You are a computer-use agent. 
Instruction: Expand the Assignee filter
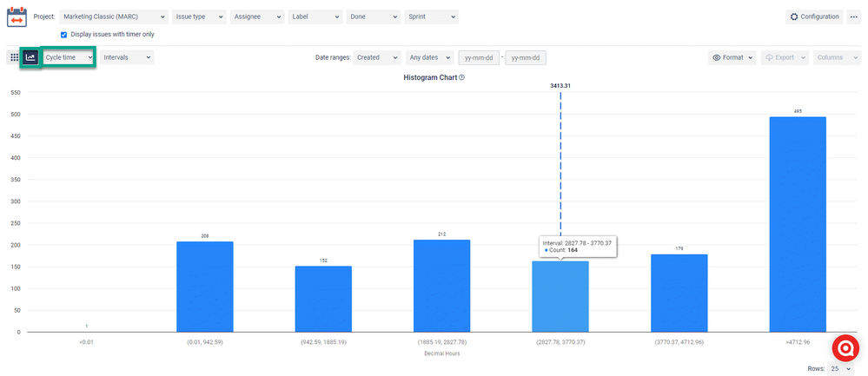click(x=257, y=17)
